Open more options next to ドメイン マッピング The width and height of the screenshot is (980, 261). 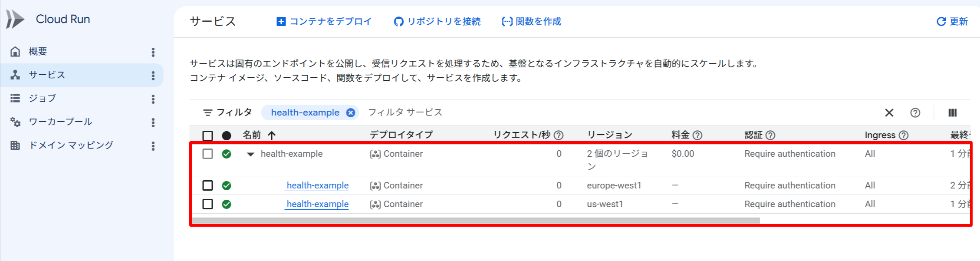coord(153,146)
